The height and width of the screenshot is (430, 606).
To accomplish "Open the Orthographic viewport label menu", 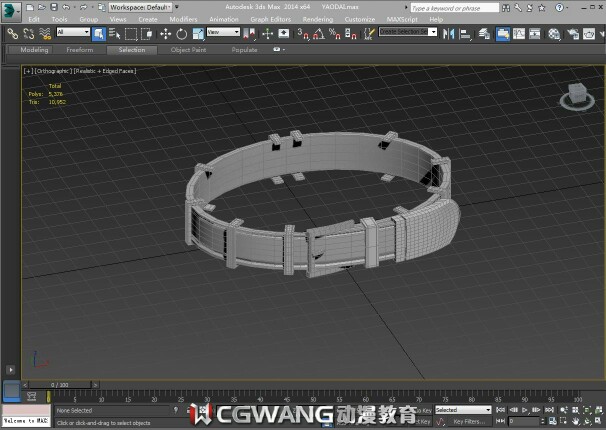I will (x=53, y=71).
